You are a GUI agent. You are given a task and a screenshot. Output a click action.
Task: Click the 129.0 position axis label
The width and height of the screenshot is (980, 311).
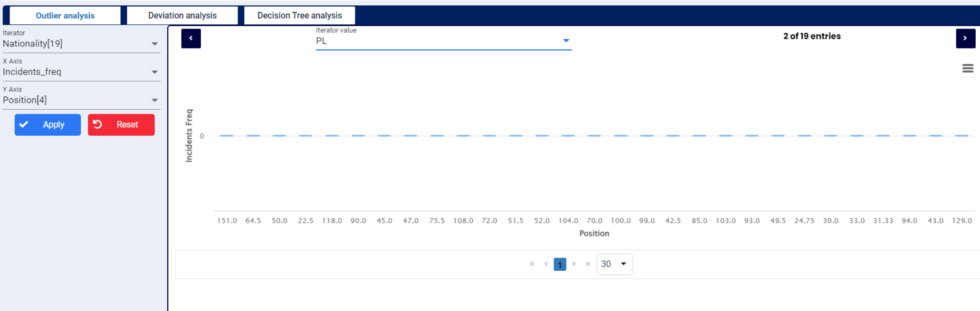click(x=962, y=221)
